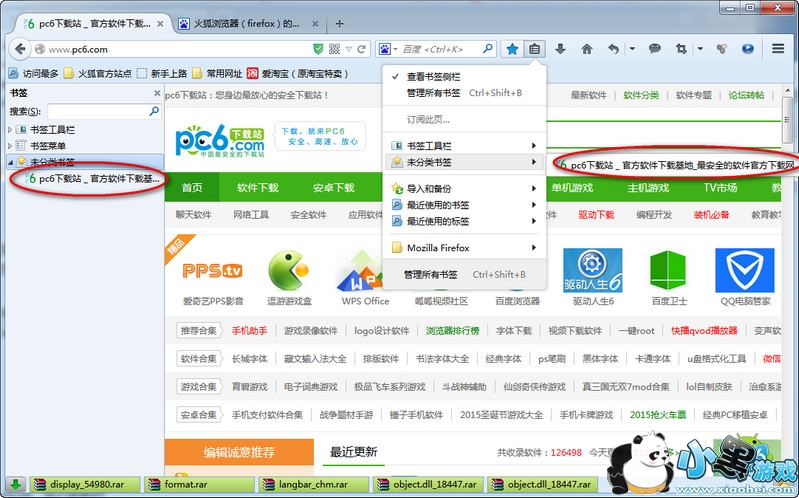Open the downloads arrow icon
The height and width of the screenshot is (498, 799).
tap(561, 48)
